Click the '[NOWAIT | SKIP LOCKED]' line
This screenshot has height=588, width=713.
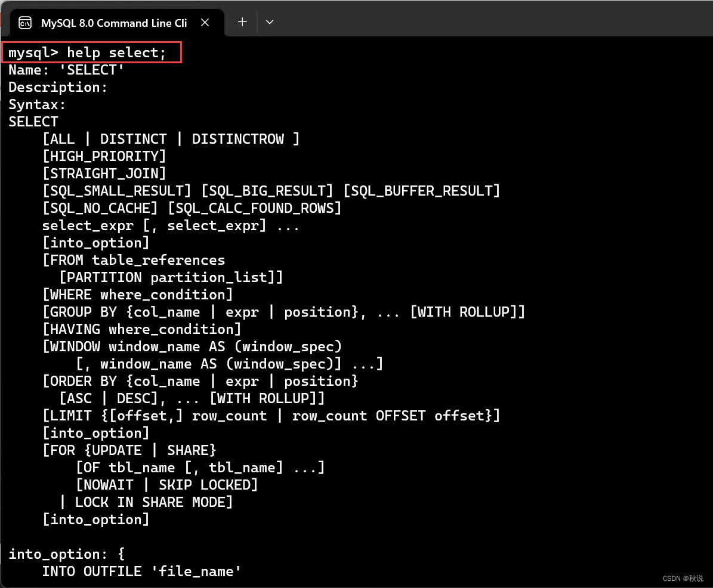[167, 485]
